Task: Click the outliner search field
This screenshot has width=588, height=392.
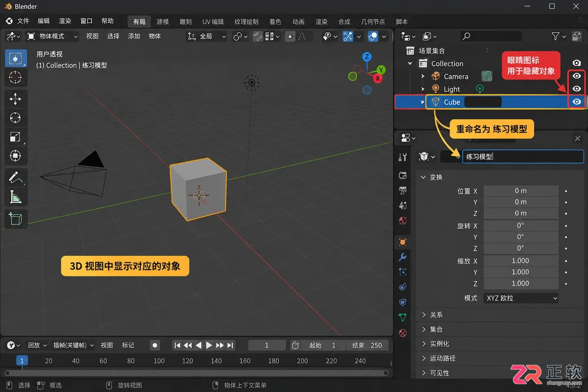Action: [x=491, y=36]
